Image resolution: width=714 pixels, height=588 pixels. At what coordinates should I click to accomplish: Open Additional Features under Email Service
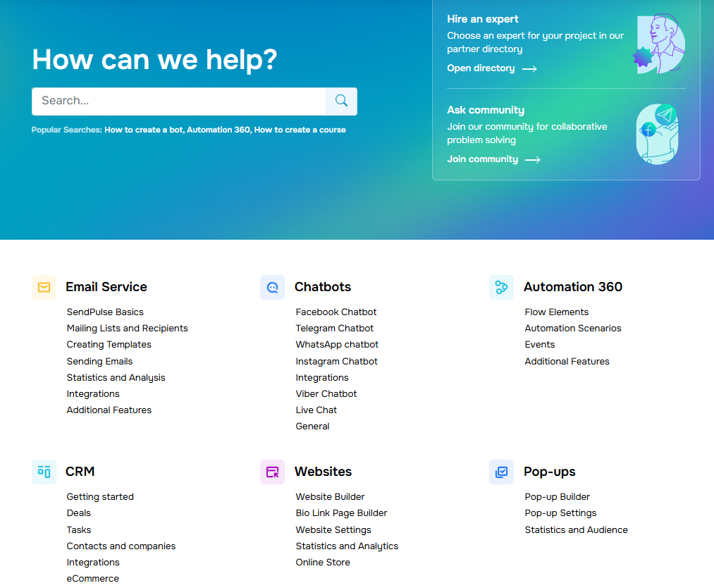tap(109, 410)
